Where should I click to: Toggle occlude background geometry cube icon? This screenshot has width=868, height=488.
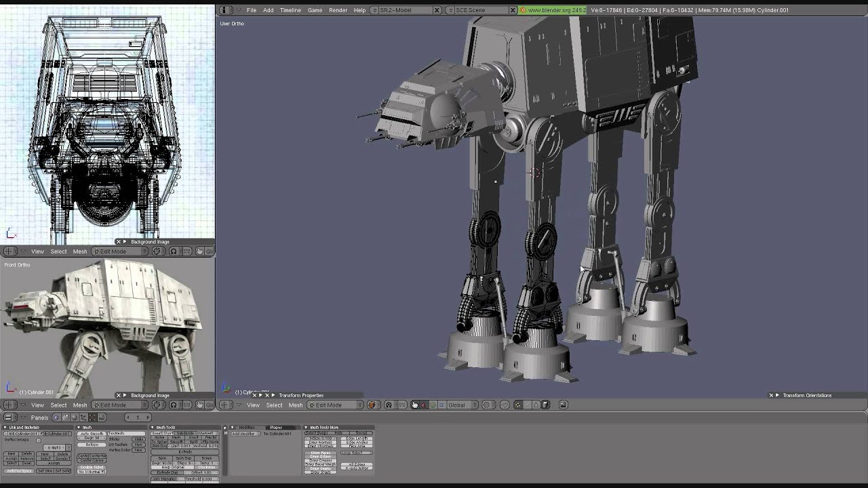click(x=545, y=405)
